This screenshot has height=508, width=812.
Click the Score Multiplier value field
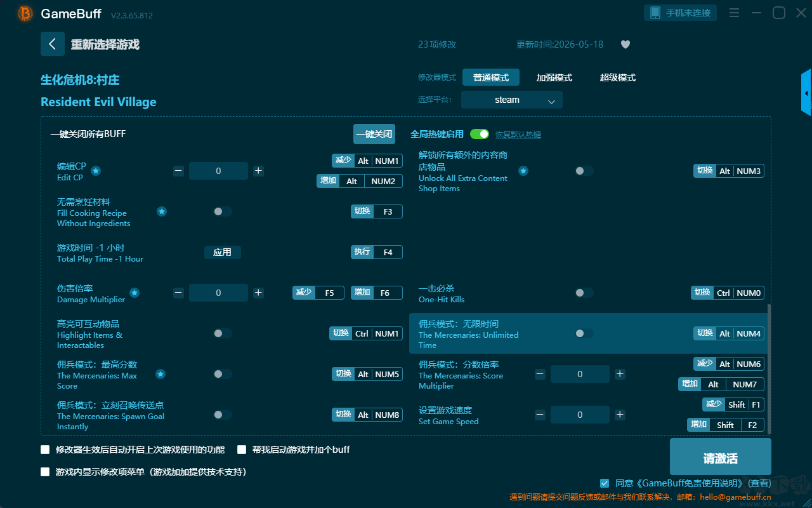pyautogui.click(x=580, y=374)
